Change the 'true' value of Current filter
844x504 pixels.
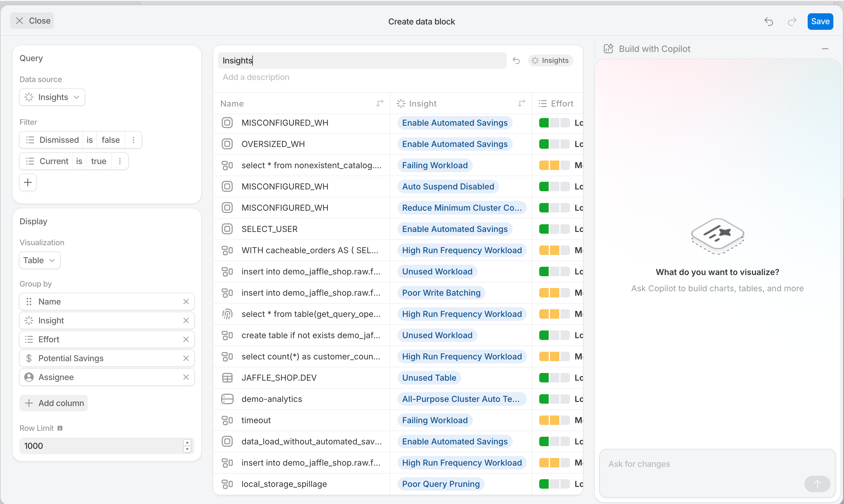point(99,161)
